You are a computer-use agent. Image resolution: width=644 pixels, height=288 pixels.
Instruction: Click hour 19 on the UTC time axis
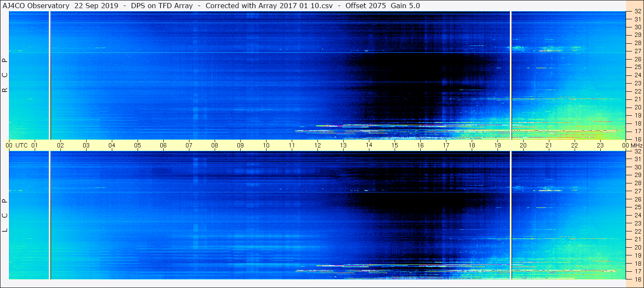[x=497, y=145]
